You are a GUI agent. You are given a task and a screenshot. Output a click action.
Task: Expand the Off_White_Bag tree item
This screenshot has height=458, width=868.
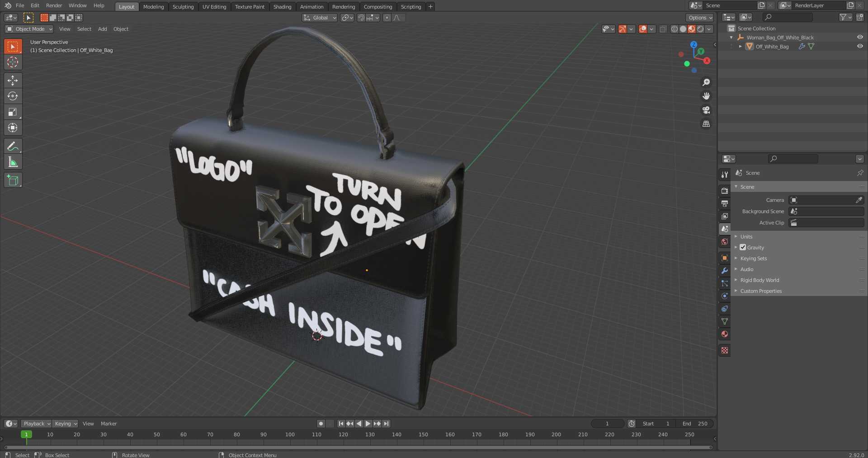click(740, 46)
